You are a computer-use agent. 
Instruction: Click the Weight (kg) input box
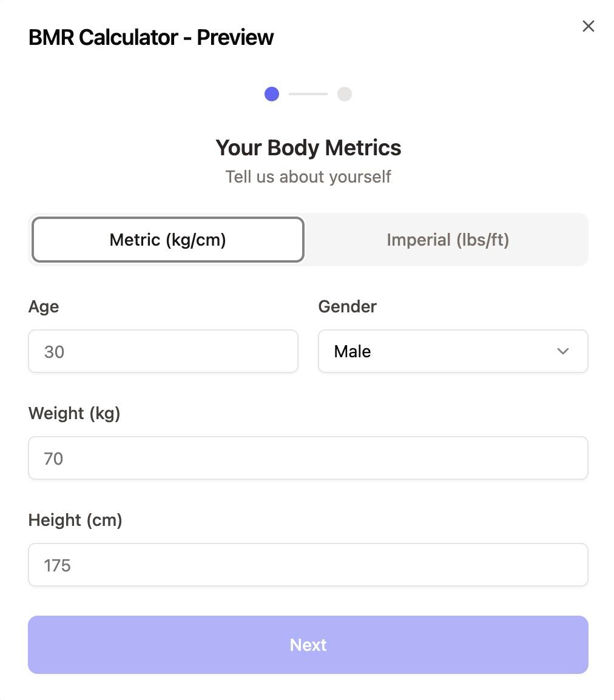[308, 458]
